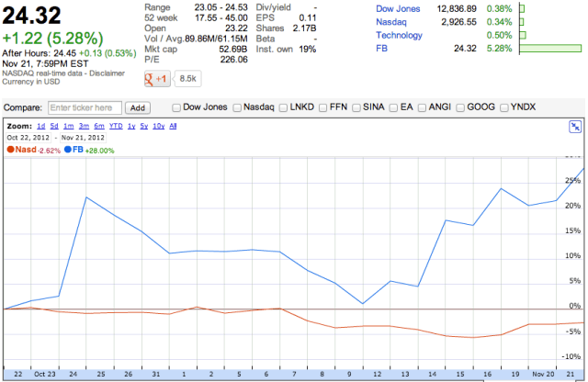
Task: Click the Dow Jones 0.38% performance bar
Action: click(522, 8)
